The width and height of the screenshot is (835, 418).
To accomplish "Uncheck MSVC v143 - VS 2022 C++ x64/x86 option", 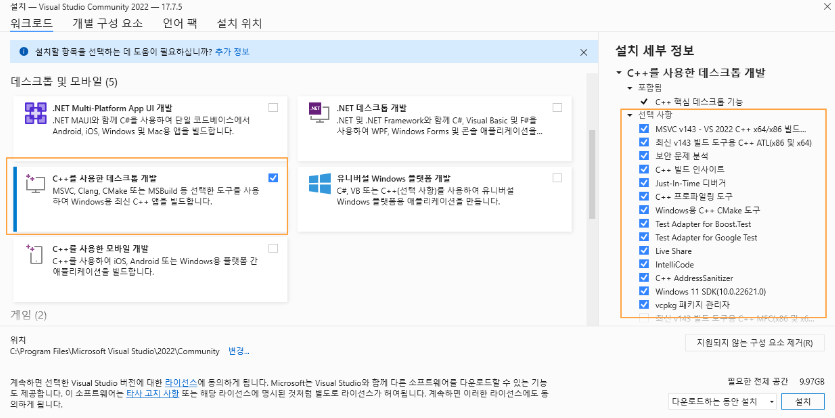I will tap(644, 128).
